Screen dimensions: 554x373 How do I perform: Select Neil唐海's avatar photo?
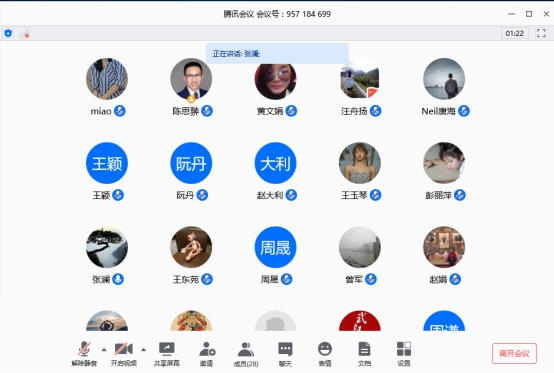444,79
